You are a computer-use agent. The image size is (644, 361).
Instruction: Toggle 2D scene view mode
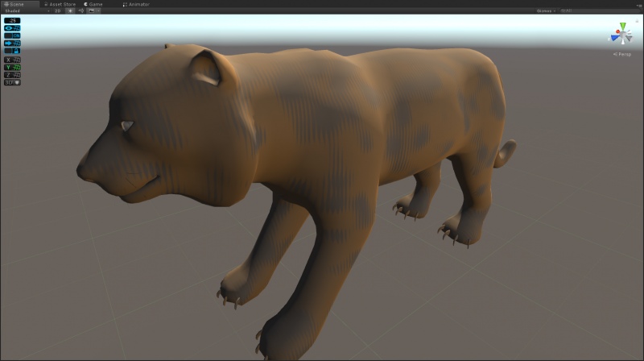pyautogui.click(x=57, y=11)
